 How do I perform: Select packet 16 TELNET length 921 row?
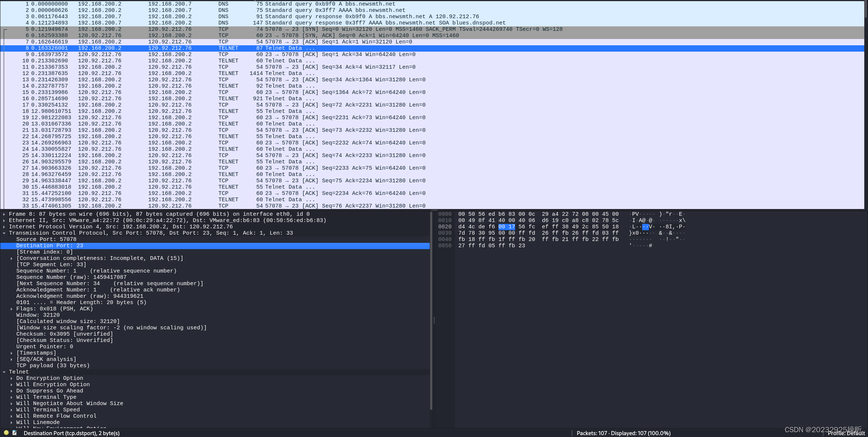tap(432, 99)
